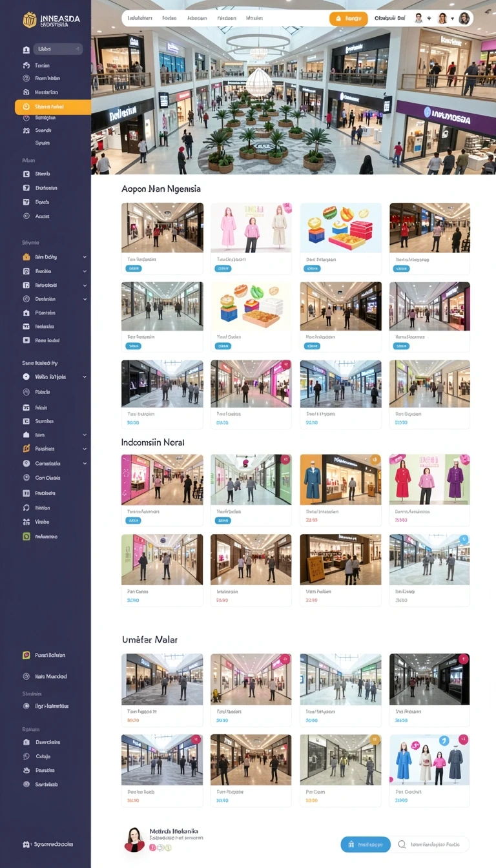Click into the bottom-right search field
This screenshot has height=868, width=496.
[x=431, y=844]
